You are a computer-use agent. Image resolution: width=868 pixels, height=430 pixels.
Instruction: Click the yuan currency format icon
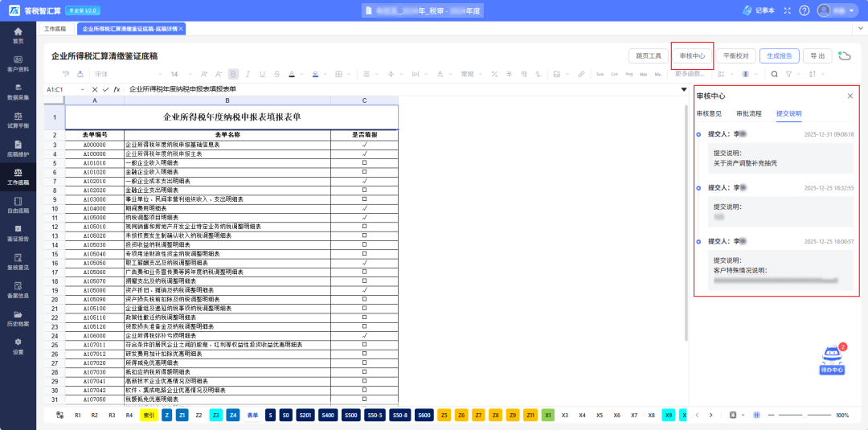coord(508,74)
